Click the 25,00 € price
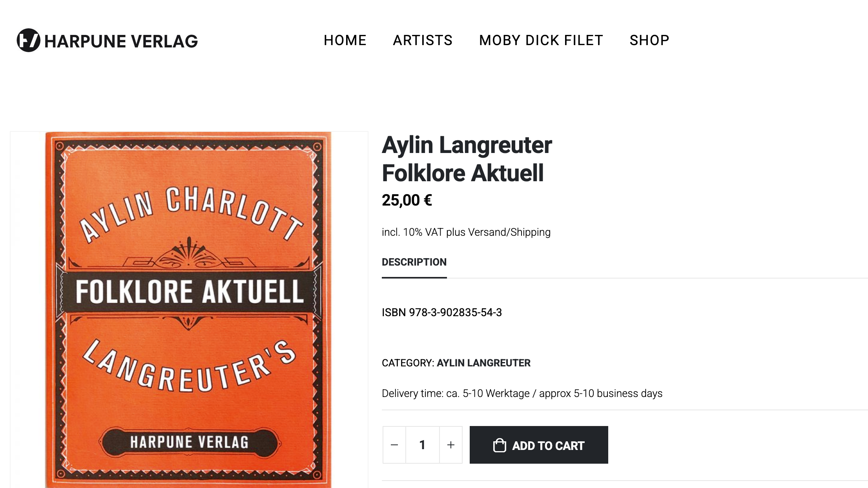This screenshot has height=488, width=868. coord(407,200)
